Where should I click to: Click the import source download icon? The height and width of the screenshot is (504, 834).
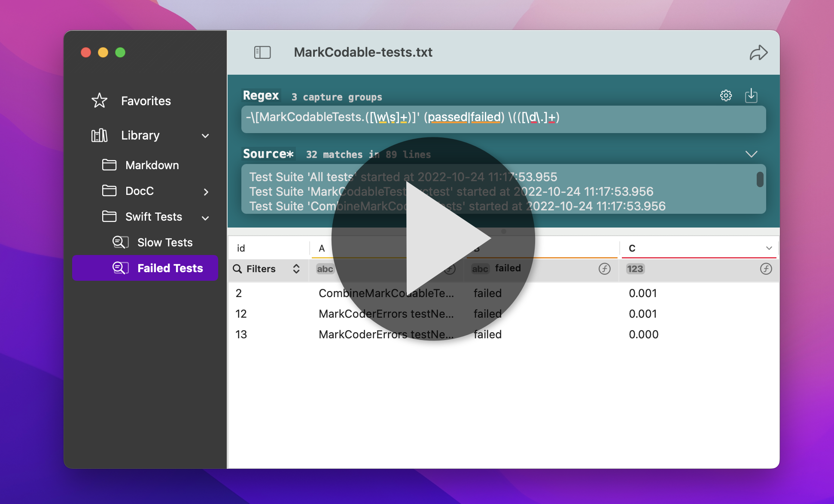[751, 95]
